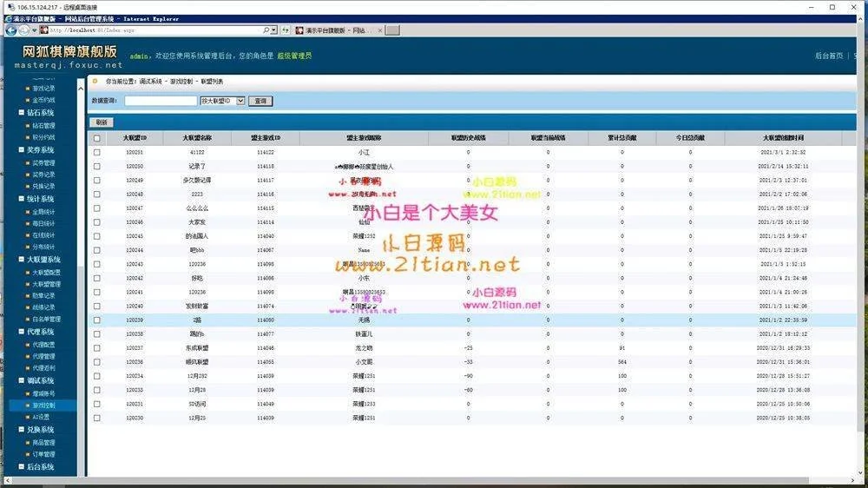
Task: Open the 大联盟管理 sidebar menu item
Action: point(47,284)
